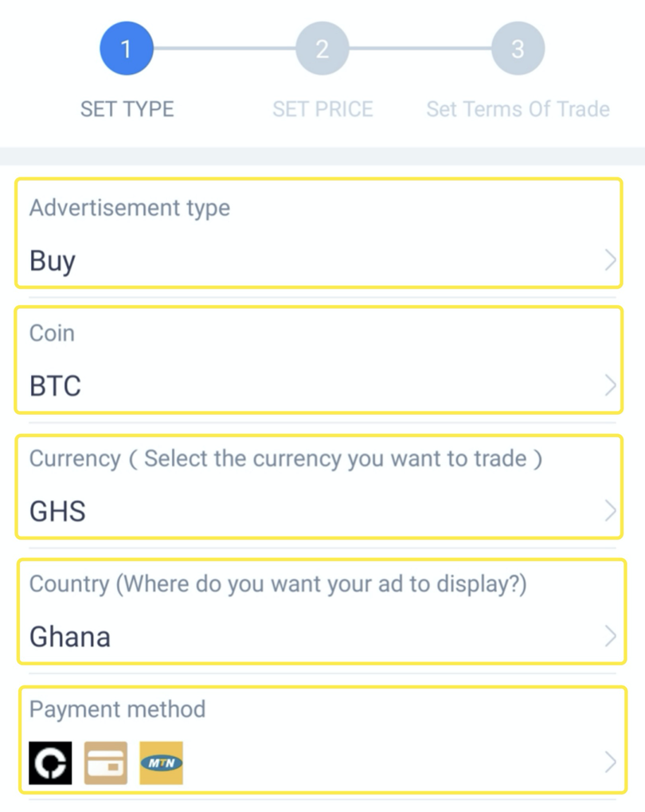Expand the Coin selection chevron
The image size is (645, 812).
pyautogui.click(x=610, y=385)
